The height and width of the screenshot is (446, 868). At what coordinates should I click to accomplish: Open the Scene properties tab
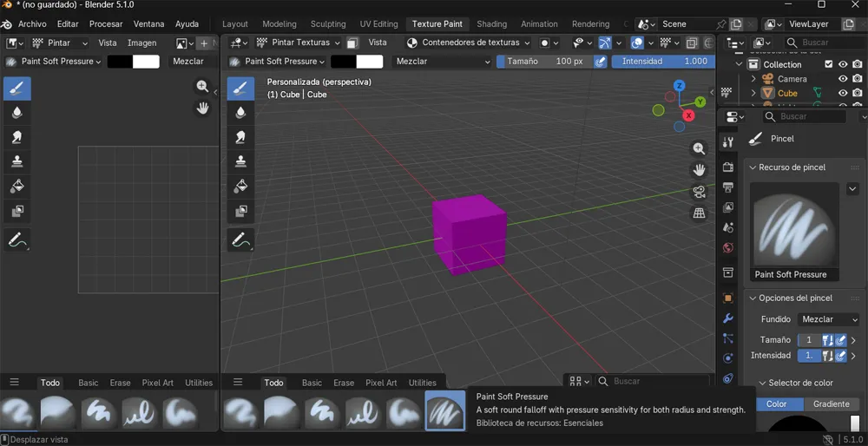(x=728, y=227)
